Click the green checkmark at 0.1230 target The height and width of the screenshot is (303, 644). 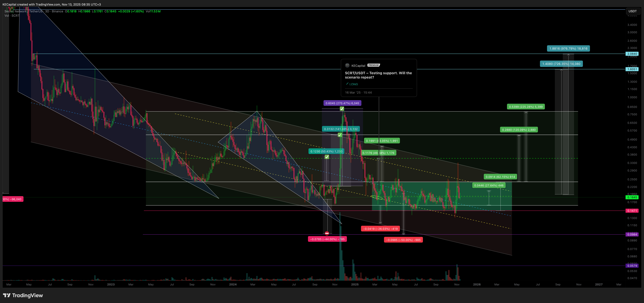point(327,157)
